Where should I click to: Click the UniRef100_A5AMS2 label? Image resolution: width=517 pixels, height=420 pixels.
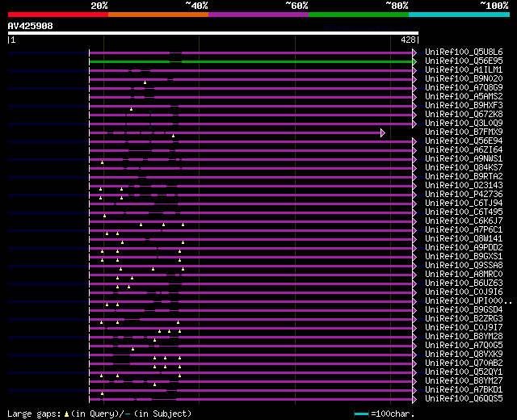(x=464, y=96)
